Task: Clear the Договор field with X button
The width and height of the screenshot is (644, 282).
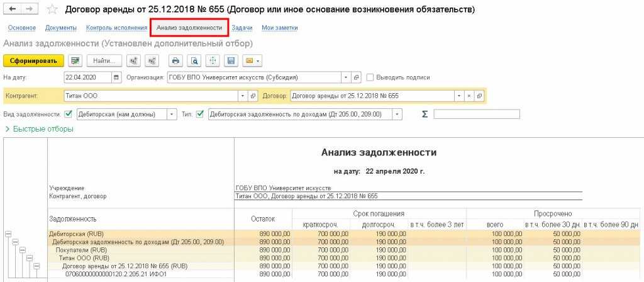Action: [468, 96]
